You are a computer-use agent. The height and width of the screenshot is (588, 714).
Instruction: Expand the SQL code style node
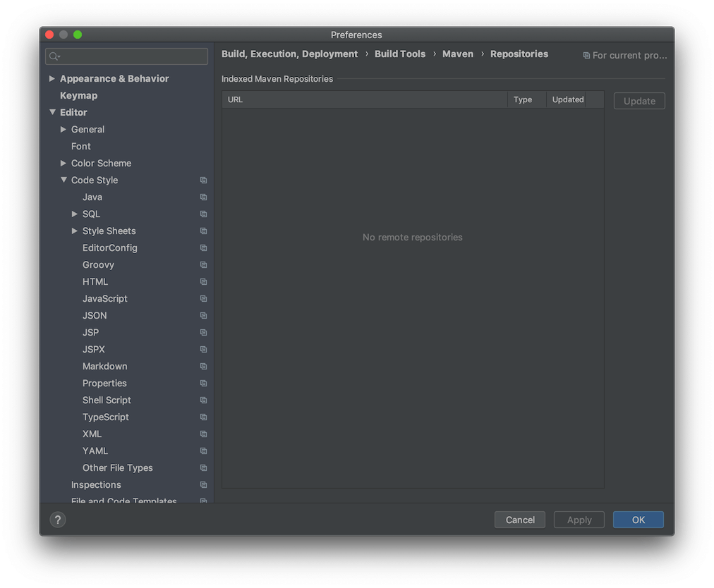tap(75, 214)
